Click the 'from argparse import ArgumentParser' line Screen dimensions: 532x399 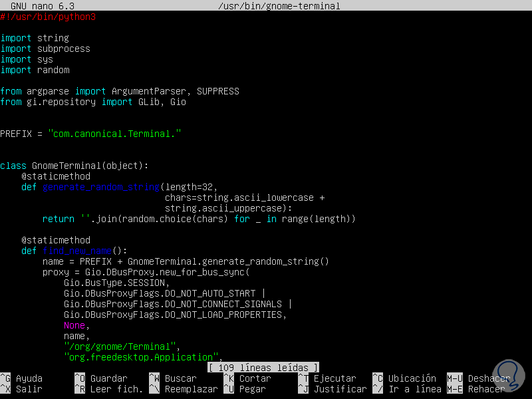tap(120, 91)
